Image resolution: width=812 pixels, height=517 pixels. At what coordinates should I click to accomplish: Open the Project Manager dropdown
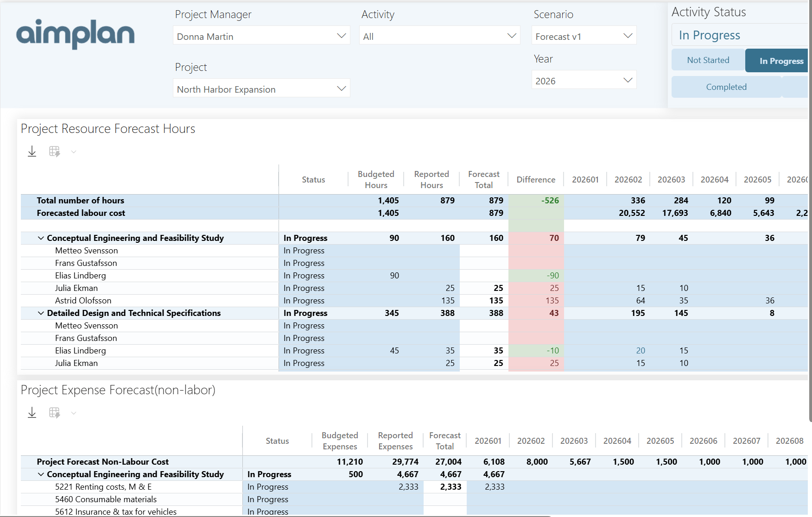261,36
